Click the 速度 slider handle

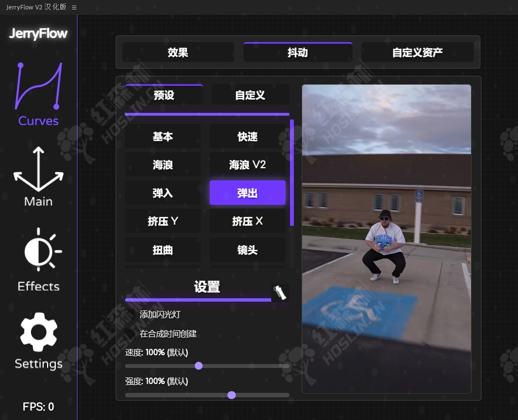(199, 366)
